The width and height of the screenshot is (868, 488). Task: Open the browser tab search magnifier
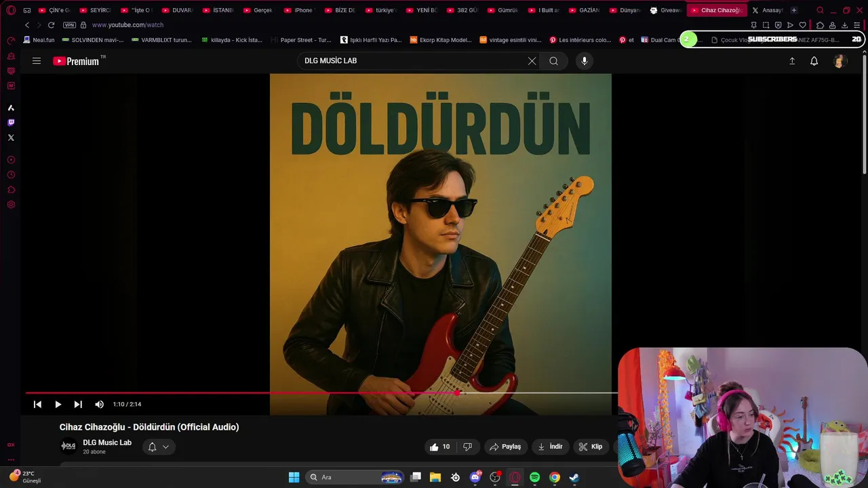[820, 10]
